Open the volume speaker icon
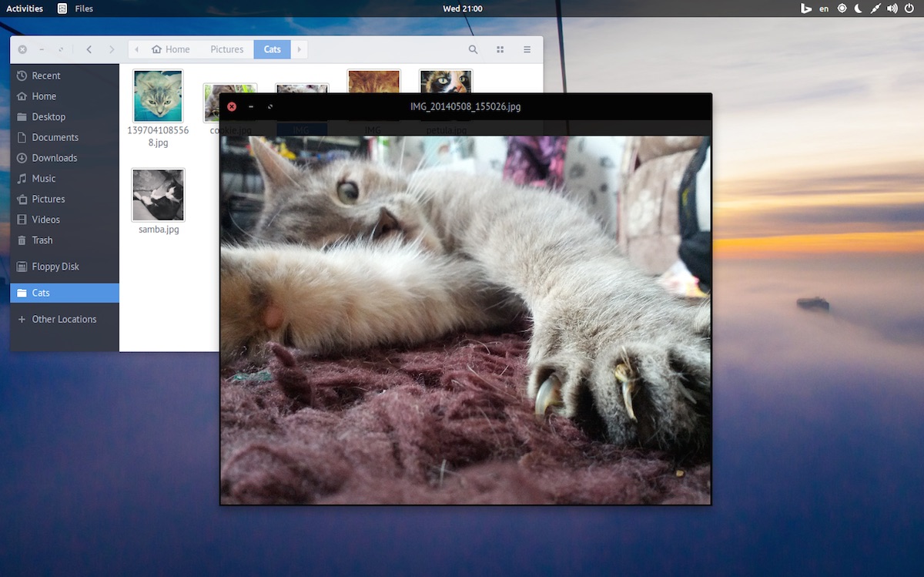 pyautogui.click(x=892, y=8)
